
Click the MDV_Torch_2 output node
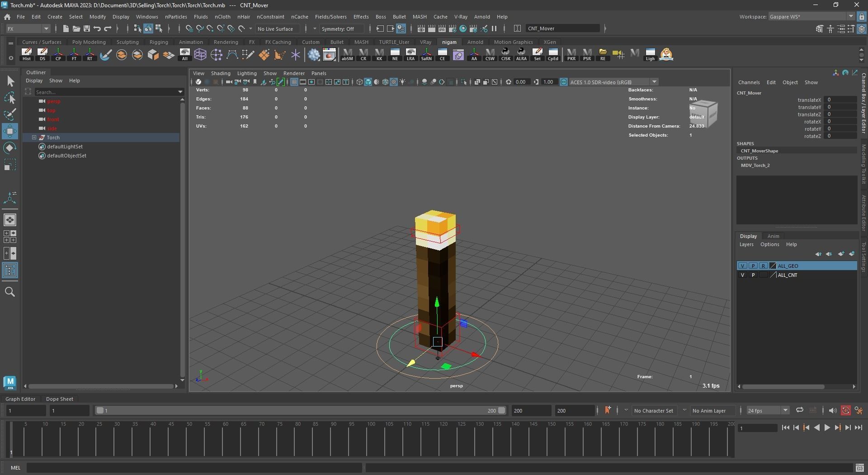pos(755,166)
